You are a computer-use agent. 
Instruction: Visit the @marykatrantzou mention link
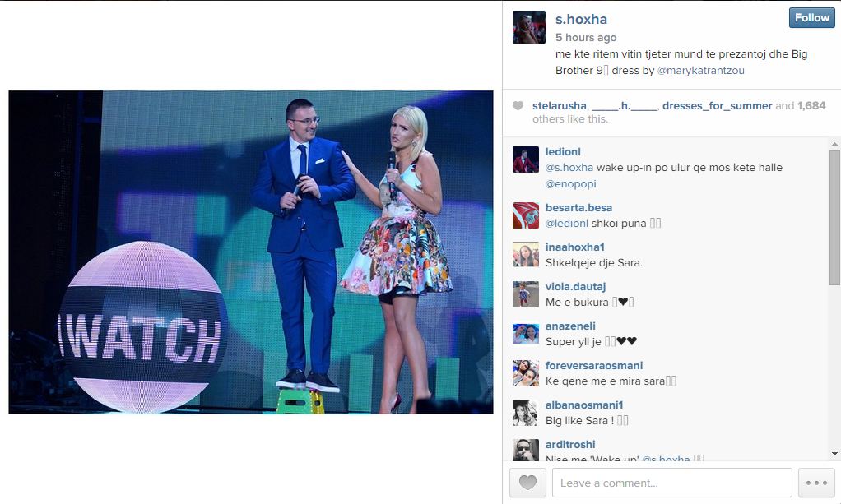(x=700, y=70)
